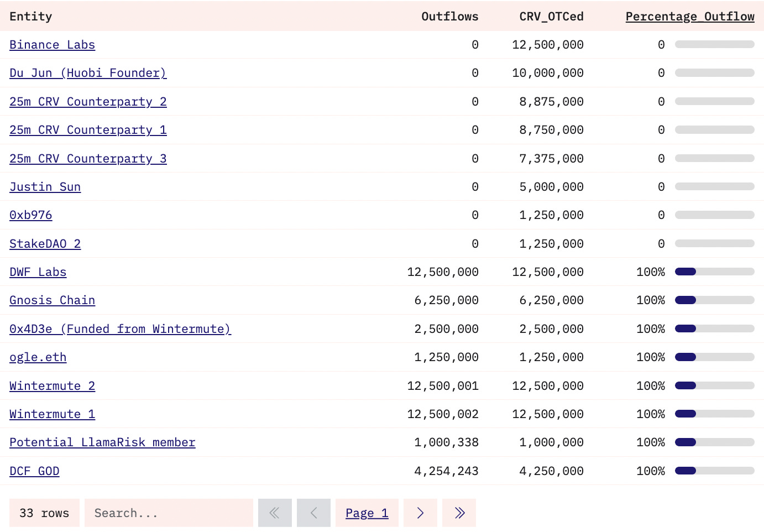Select LlamaRisk member outflows value 1,000,338
The width and height of the screenshot is (764, 532).
click(446, 442)
